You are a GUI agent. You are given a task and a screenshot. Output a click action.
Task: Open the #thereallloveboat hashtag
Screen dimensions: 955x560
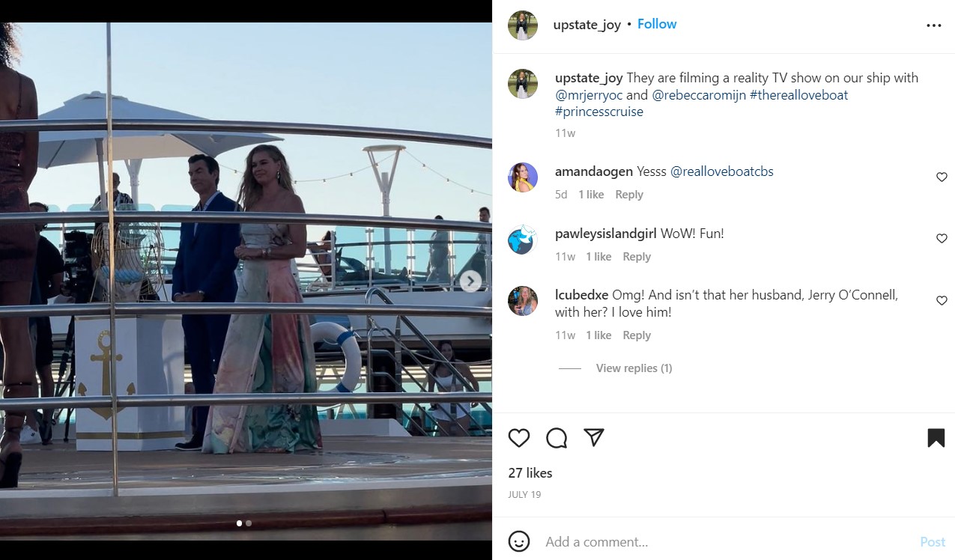[x=798, y=95]
